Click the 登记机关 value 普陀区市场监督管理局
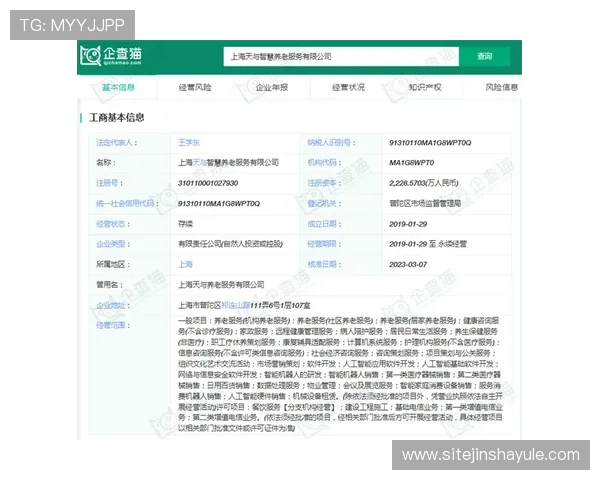 (425, 203)
